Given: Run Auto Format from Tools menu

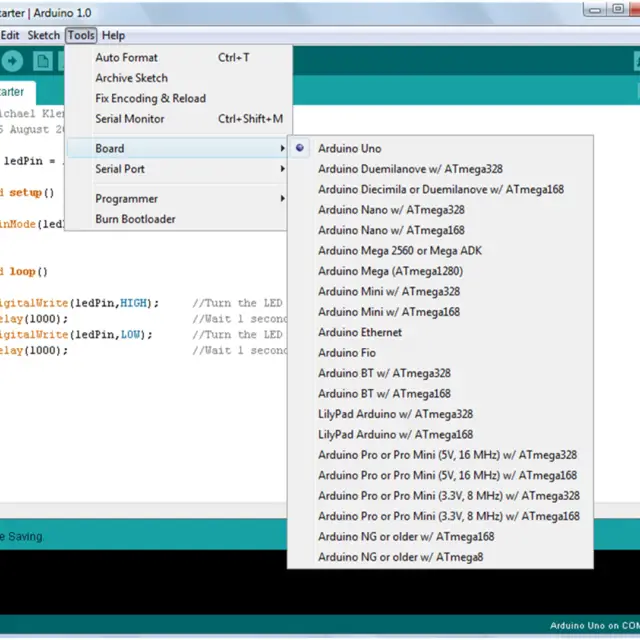Looking at the screenshot, I should (126, 58).
